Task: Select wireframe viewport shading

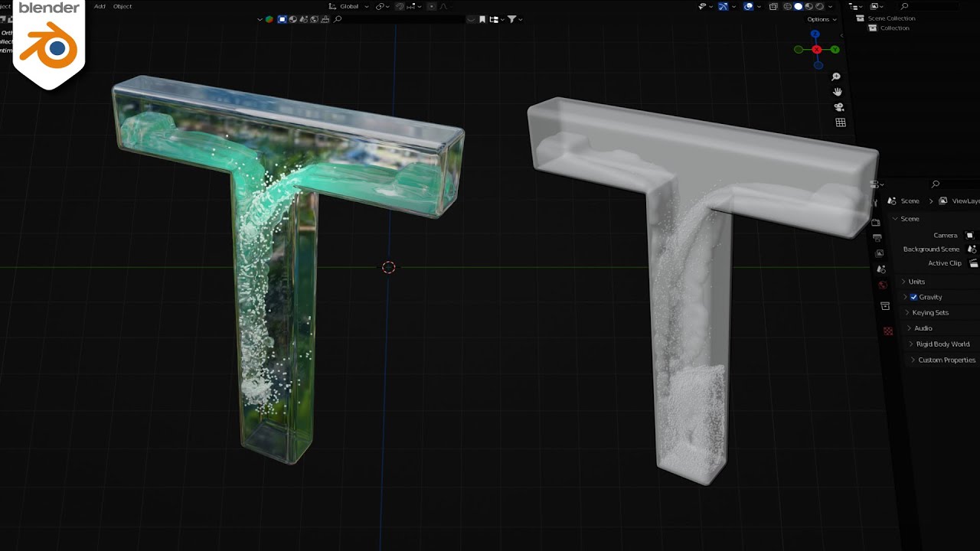Action: pyautogui.click(x=787, y=6)
